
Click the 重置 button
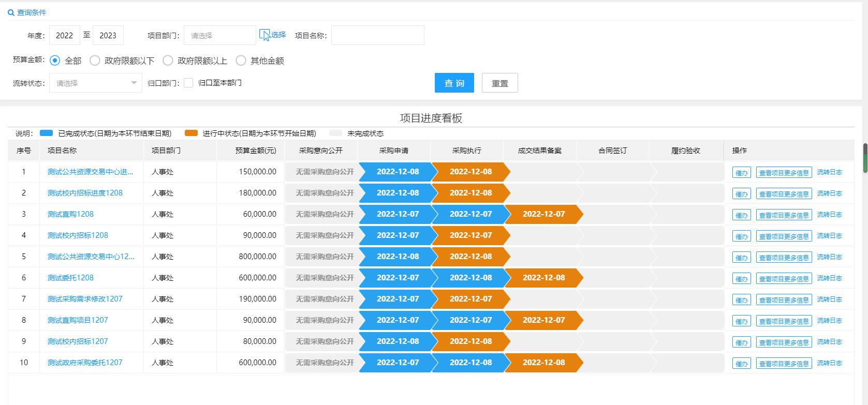(500, 83)
